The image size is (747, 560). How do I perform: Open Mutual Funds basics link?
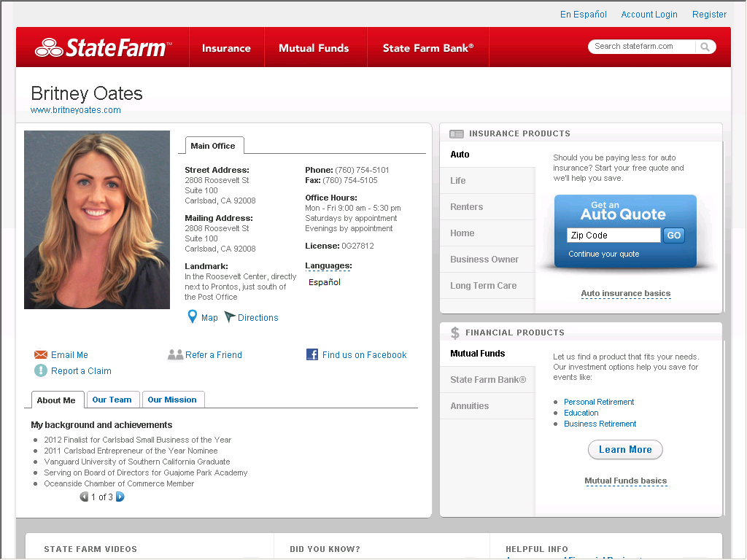[x=625, y=481]
